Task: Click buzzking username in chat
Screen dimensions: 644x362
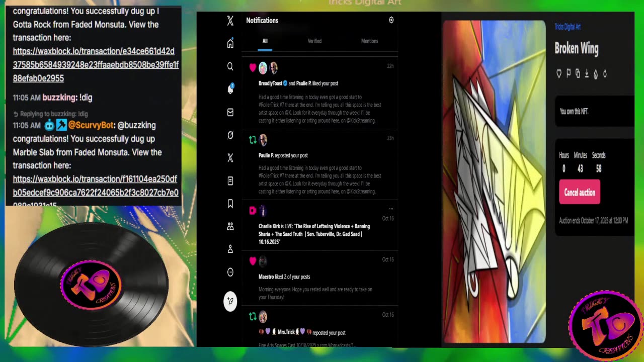Action: [x=59, y=98]
